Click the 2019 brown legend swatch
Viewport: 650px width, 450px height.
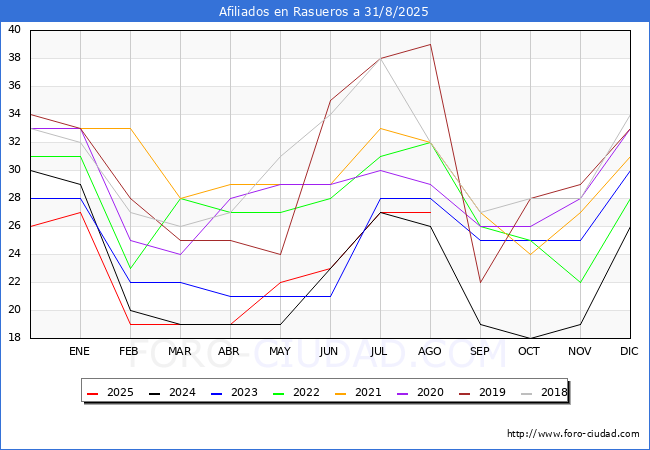[x=465, y=393]
